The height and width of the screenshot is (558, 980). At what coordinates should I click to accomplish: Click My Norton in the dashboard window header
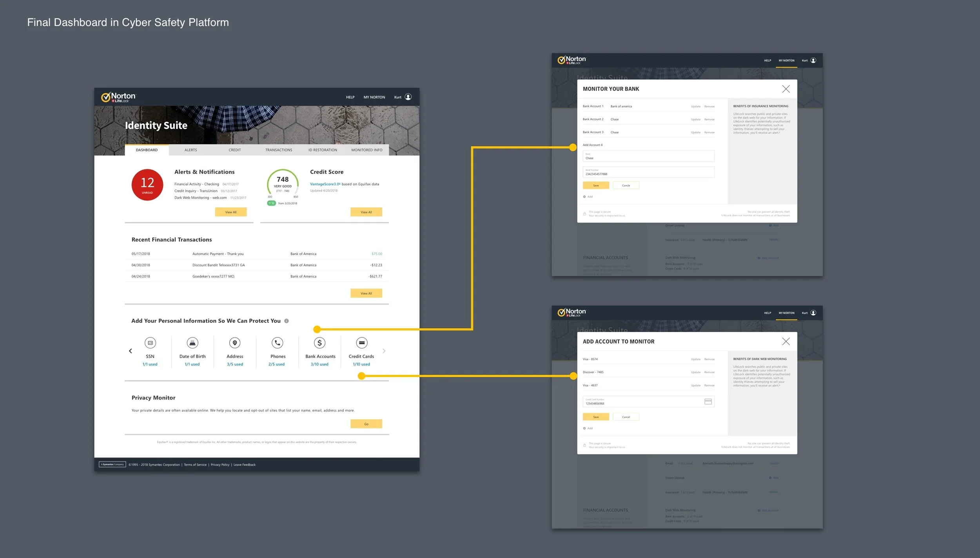(x=374, y=97)
